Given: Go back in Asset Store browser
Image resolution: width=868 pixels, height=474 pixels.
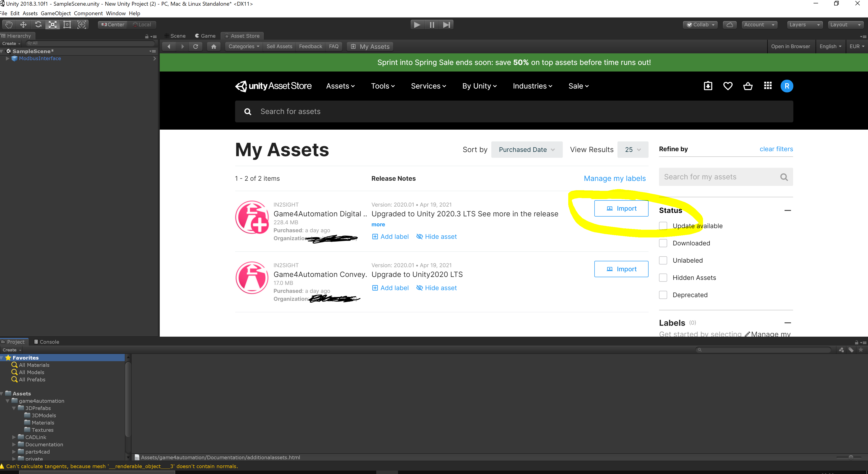Looking at the screenshot, I should click(x=169, y=47).
